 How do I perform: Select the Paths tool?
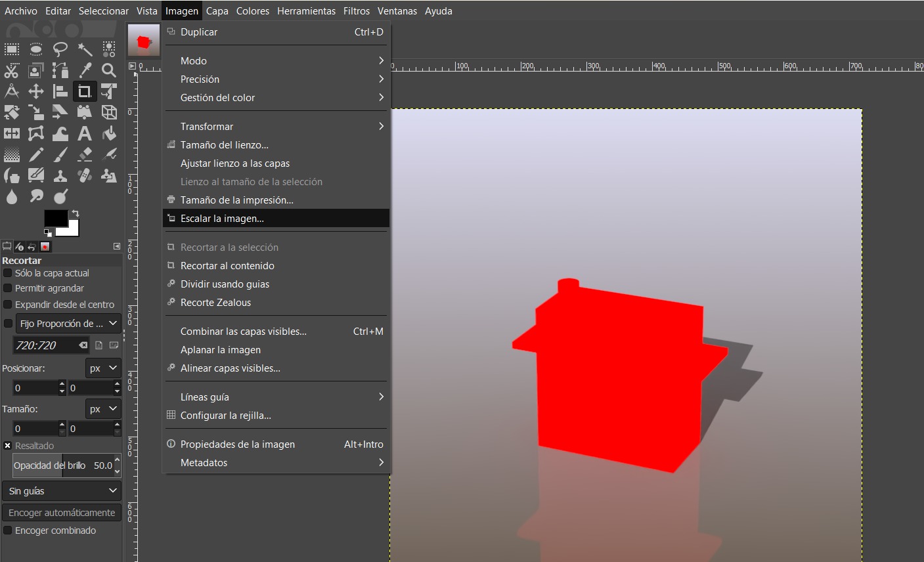(60, 70)
